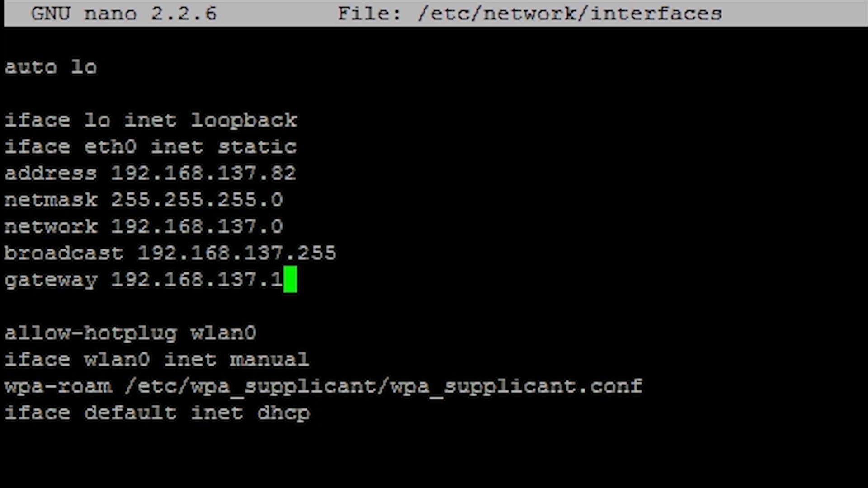Click the word "broadcast"

[64, 253]
